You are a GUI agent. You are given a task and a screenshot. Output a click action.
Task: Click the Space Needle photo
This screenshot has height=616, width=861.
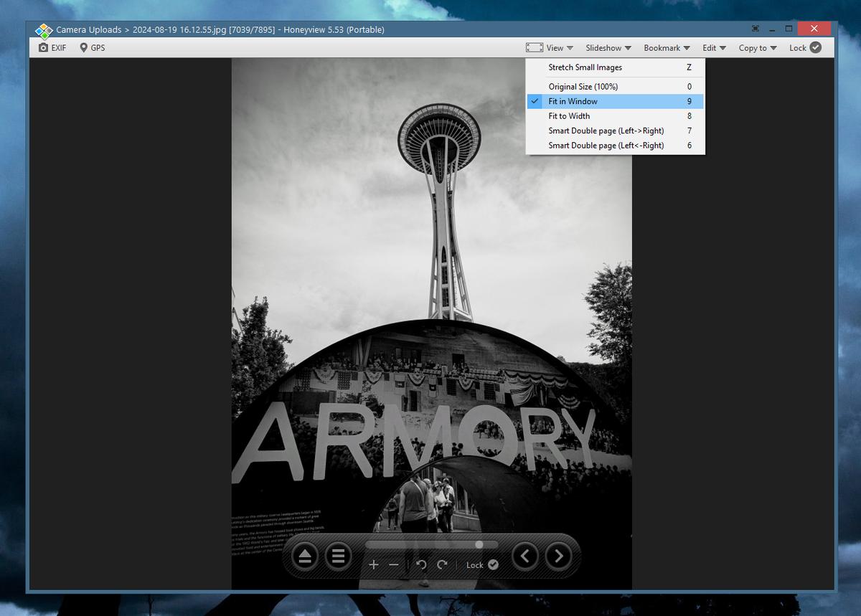tap(431, 324)
